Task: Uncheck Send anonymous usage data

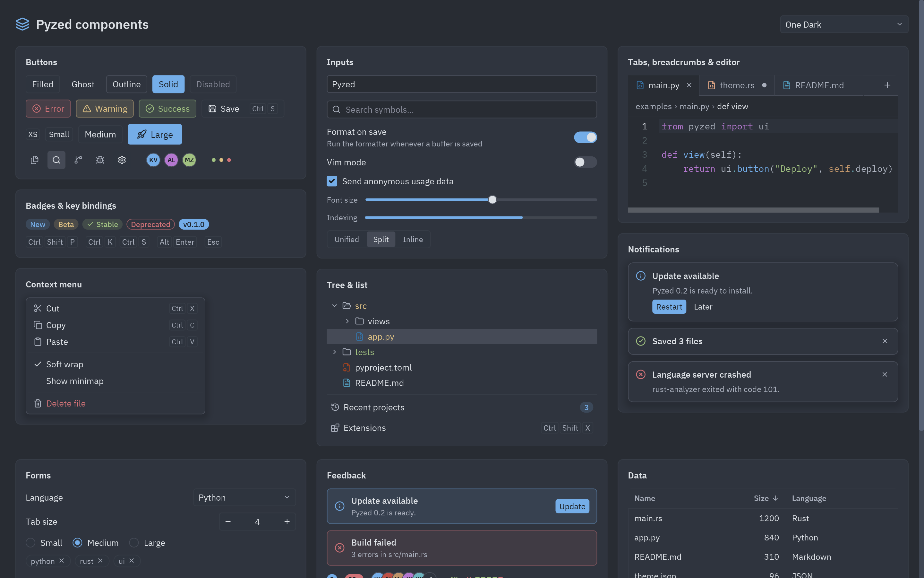Action: [332, 181]
